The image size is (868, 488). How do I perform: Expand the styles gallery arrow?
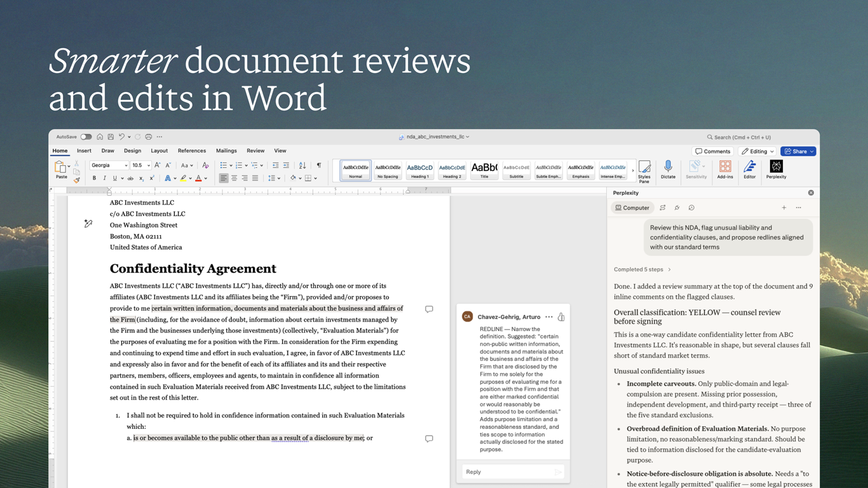(x=633, y=170)
